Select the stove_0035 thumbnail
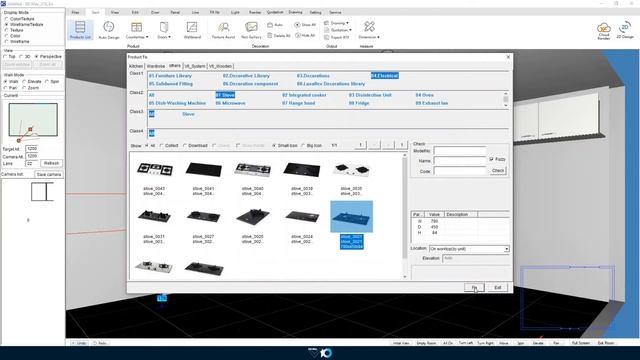 [x=351, y=169]
